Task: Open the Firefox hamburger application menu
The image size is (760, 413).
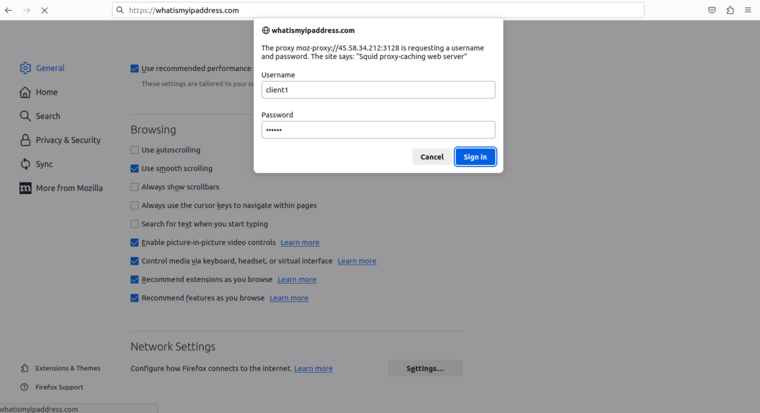Action: click(x=748, y=10)
